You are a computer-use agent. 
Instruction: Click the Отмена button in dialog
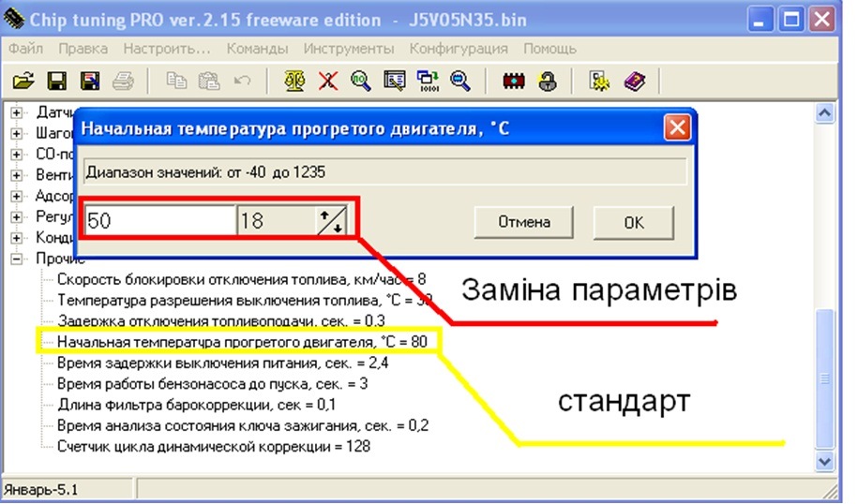point(523,222)
